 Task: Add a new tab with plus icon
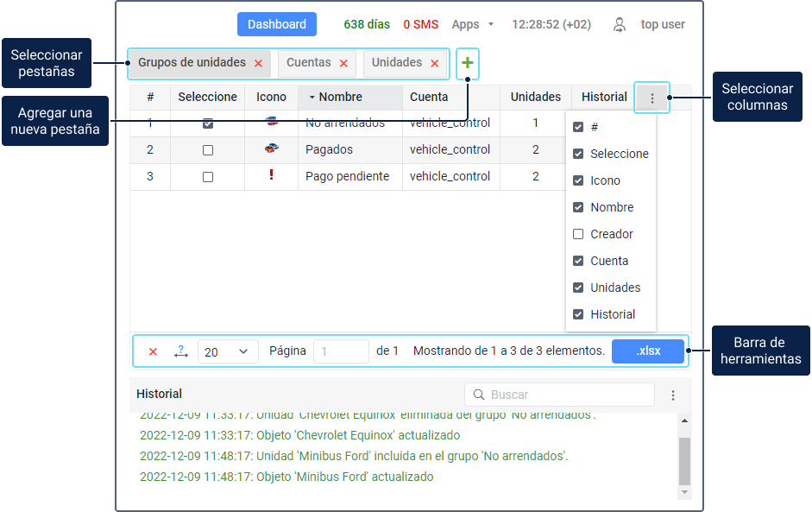[x=468, y=63]
